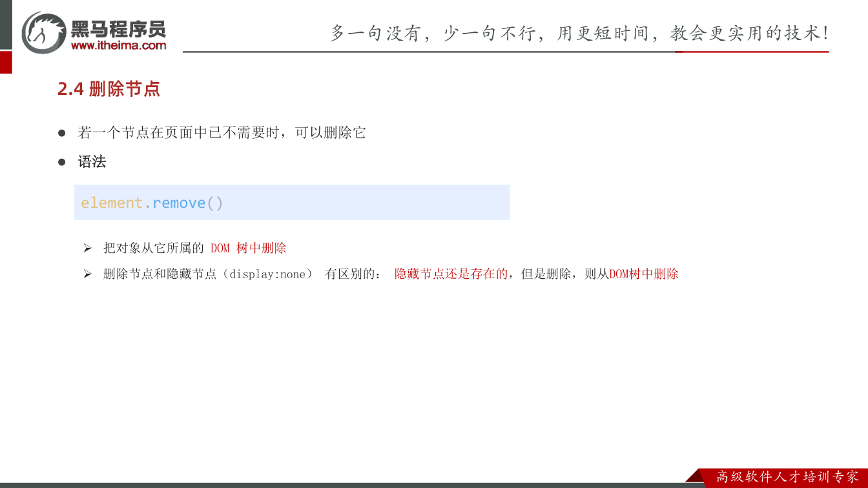Click the line 若一个节点在页面中已不需要时

(x=180, y=133)
